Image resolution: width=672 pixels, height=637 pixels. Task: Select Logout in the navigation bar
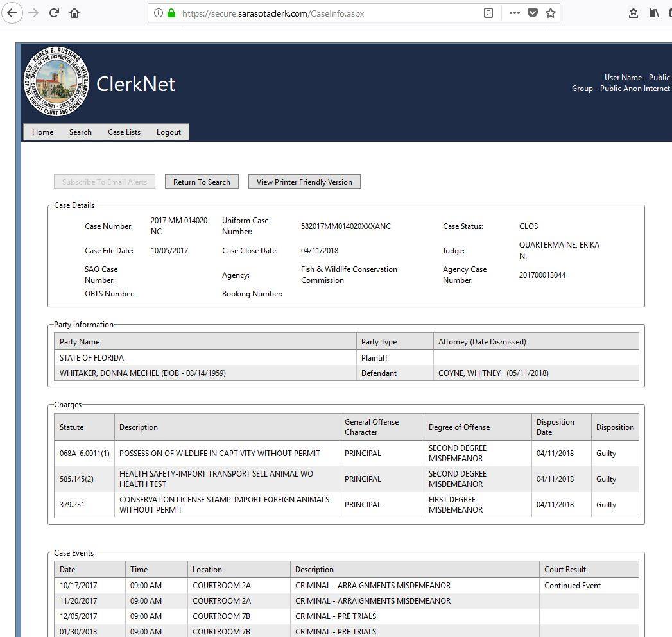(x=168, y=132)
